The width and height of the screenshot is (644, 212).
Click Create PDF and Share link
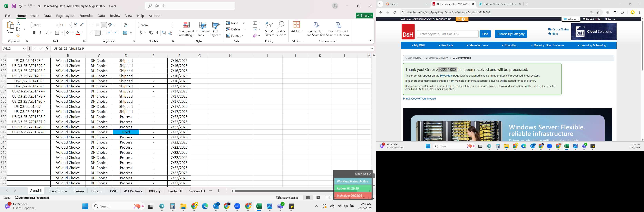click(x=316, y=29)
